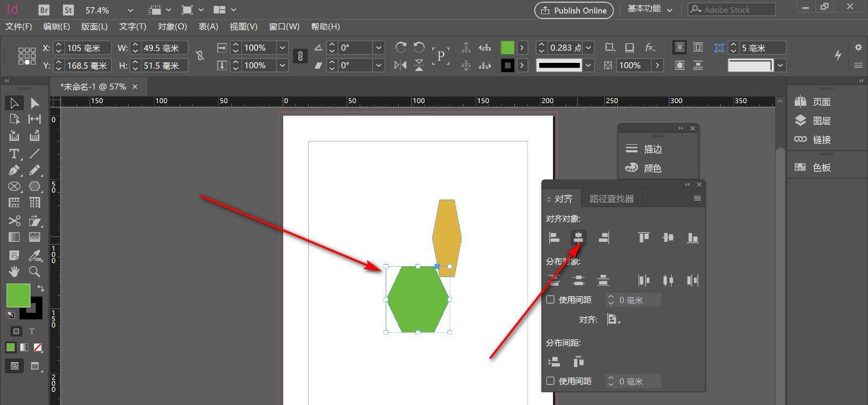Click align horizontal centers icon
Screen dimensions: 868x405
coord(578,237)
